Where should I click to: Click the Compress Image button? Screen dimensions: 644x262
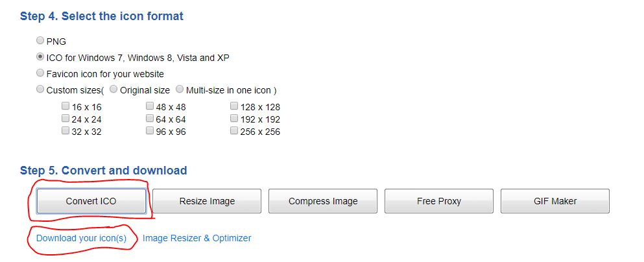pos(323,201)
